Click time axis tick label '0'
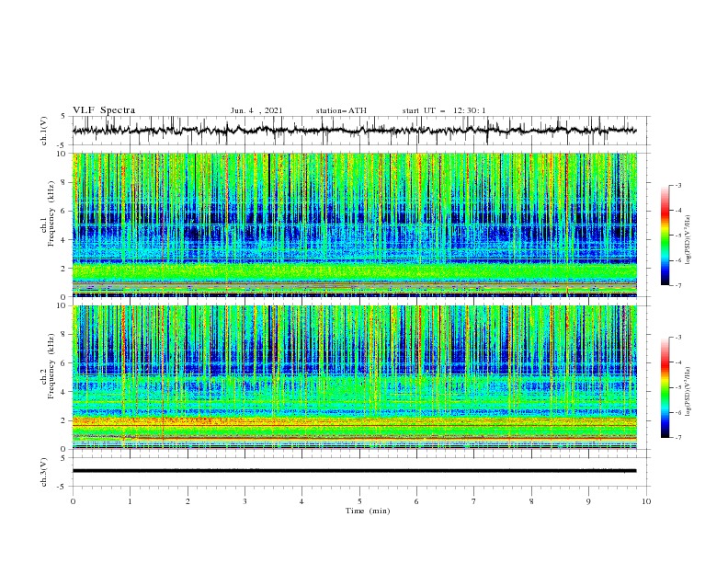This screenshot has width=728, height=563. [x=73, y=501]
